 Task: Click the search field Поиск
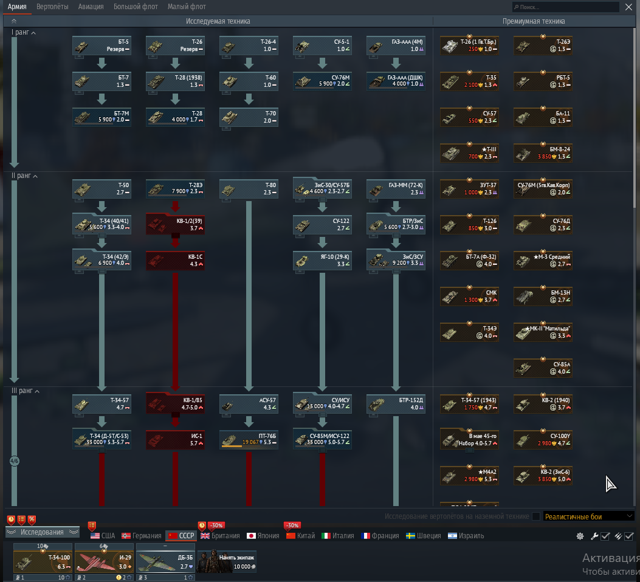pos(566,7)
